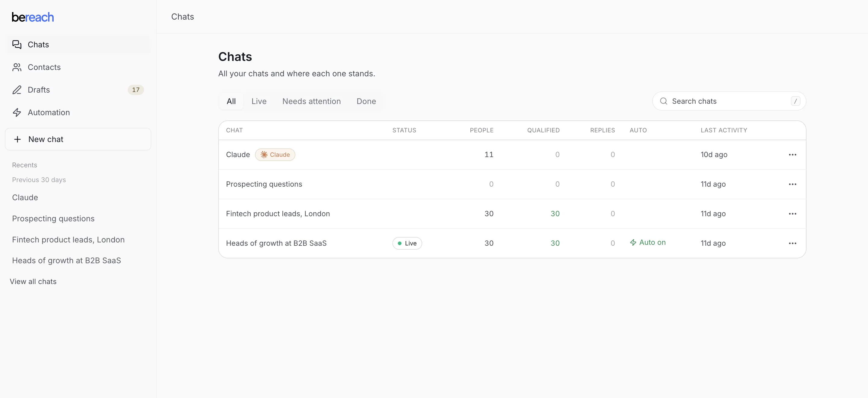Viewport: 868px width, 398px height.
Task: Focus the Search chats field
Action: pos(729,101)
